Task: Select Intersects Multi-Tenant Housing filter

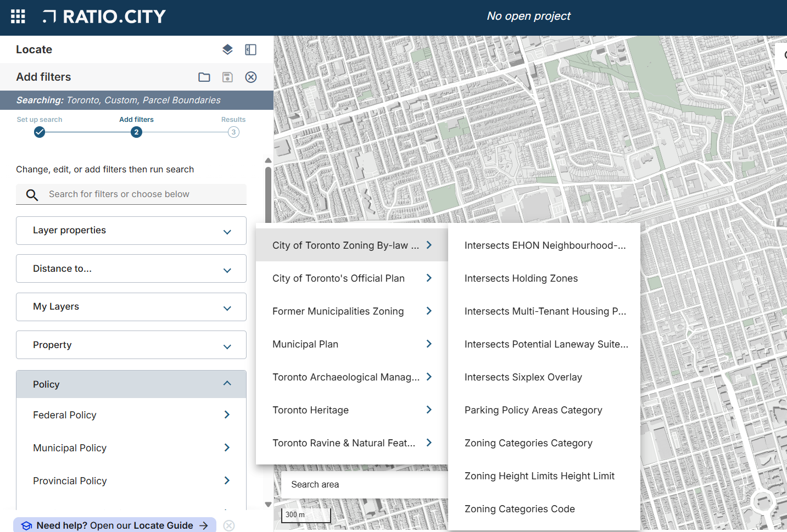Action: point(544,311)
